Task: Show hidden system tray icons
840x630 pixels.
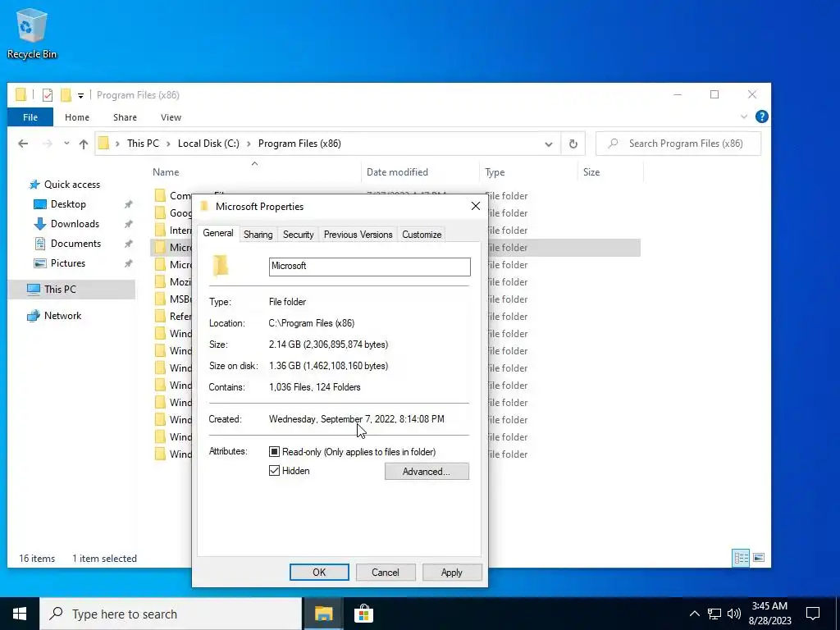Action: 694,614
